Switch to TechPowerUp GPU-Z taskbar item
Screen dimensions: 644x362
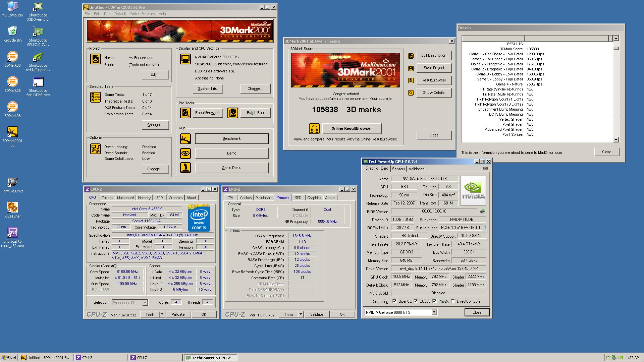(211, 358)
